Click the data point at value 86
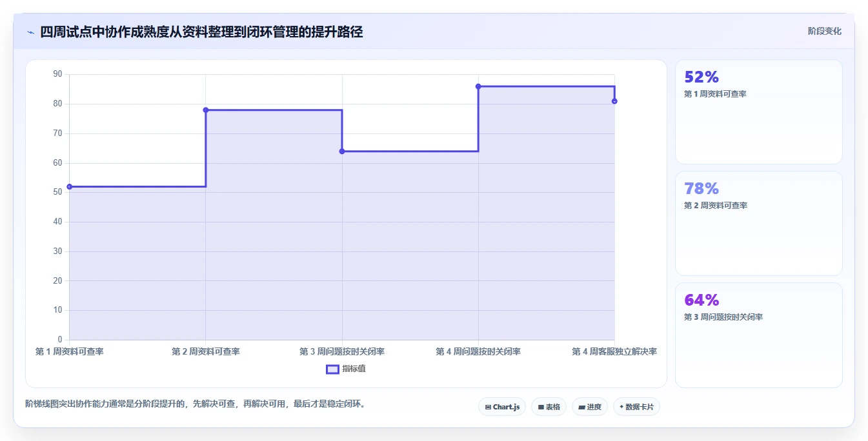 [x=478, y=86]
